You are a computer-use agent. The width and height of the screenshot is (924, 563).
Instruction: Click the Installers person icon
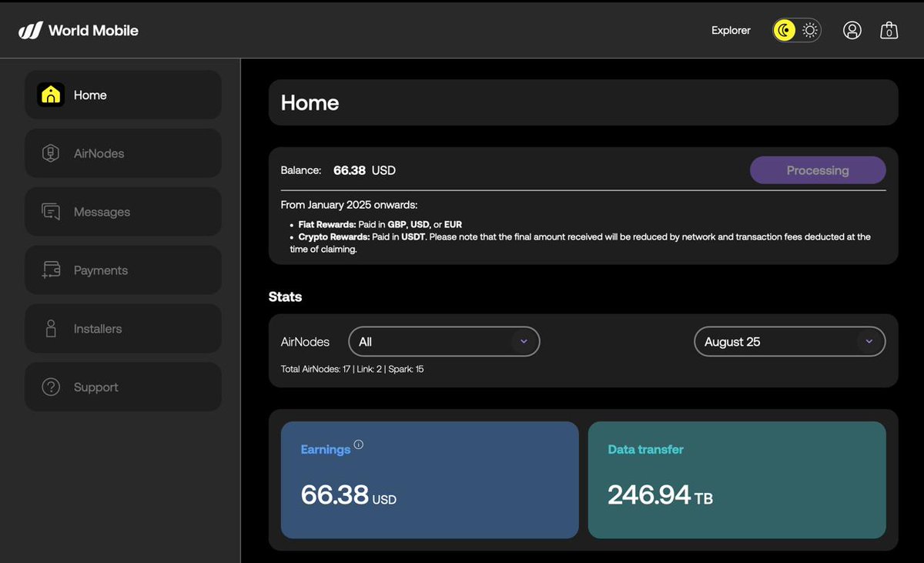[x=51, y=329]
